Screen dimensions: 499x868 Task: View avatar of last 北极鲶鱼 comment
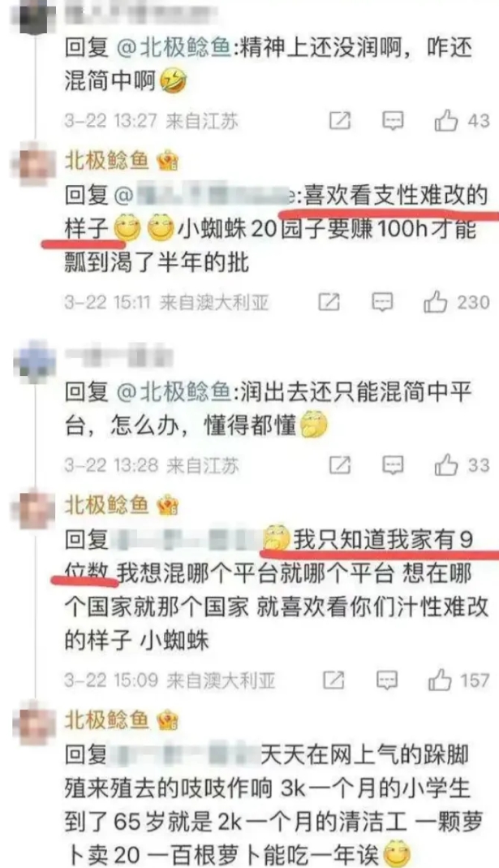[37, 724]
